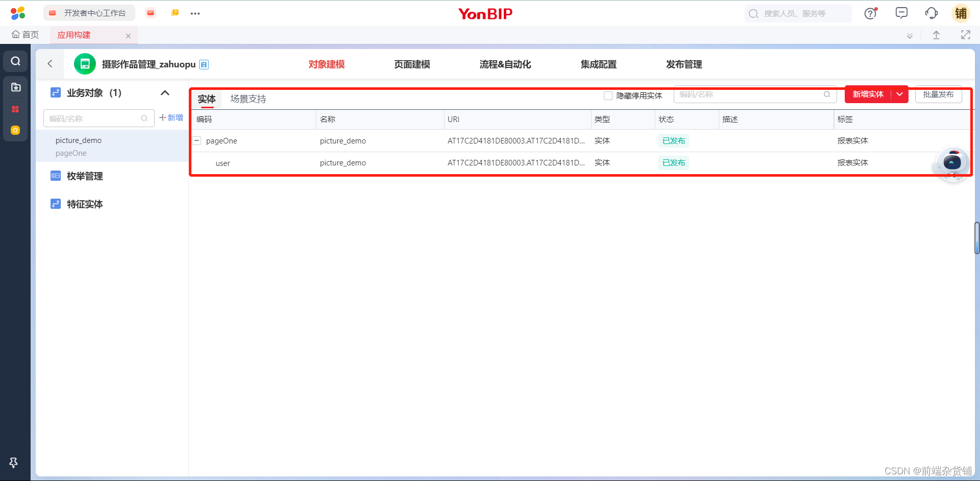Click the AI assistant robot icon
The image size is (980, 481).
tap(952, 162)
